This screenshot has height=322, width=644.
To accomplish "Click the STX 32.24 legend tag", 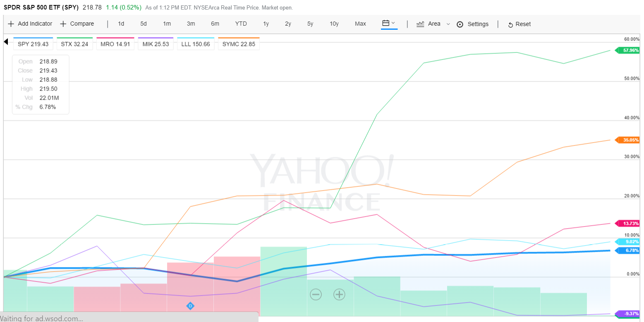I will pos(74,44).
